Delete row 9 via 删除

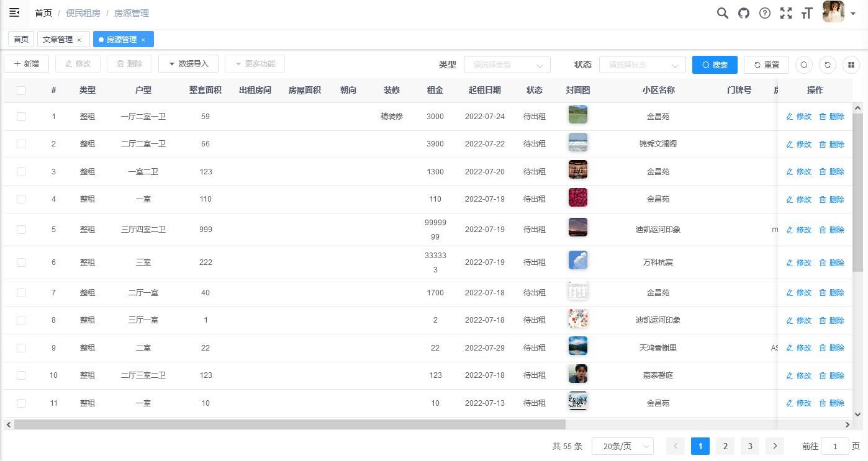831,348
